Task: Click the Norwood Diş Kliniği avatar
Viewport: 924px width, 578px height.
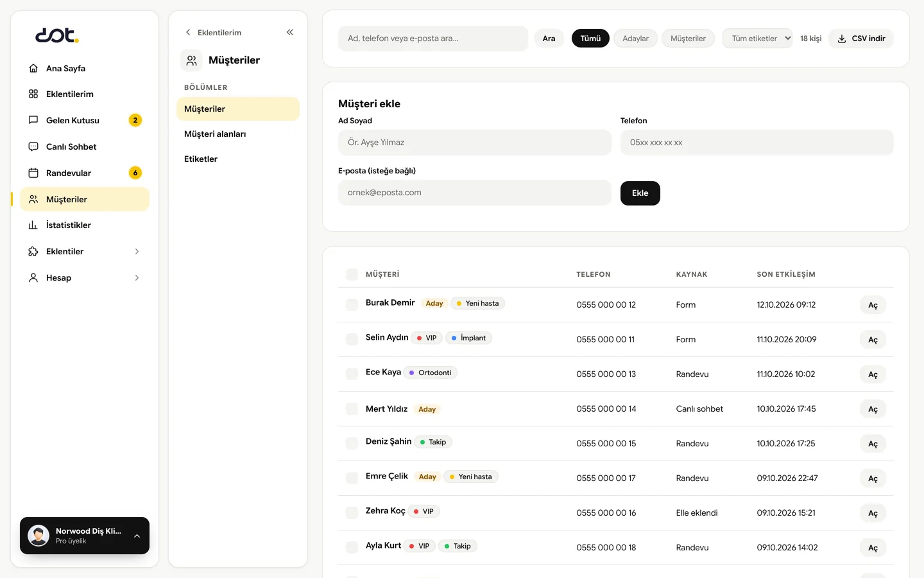Action: pos(38,536)
